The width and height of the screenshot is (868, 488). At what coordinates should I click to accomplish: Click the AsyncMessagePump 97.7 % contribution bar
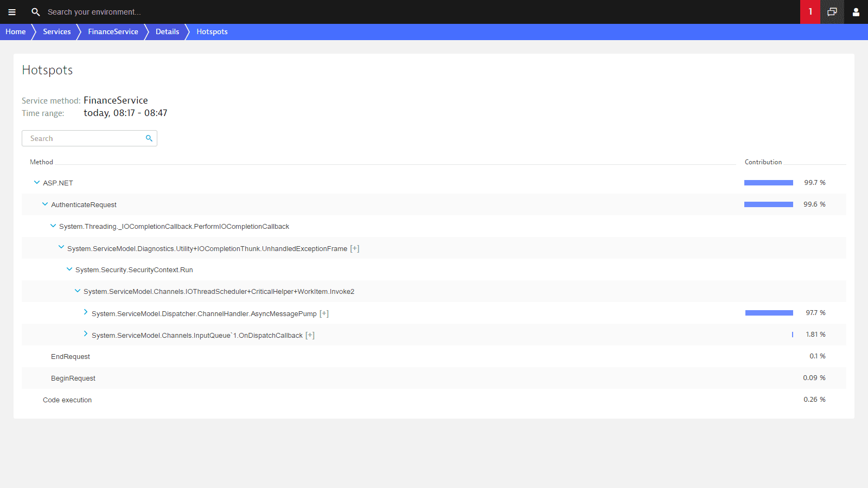tap(769, 313)
